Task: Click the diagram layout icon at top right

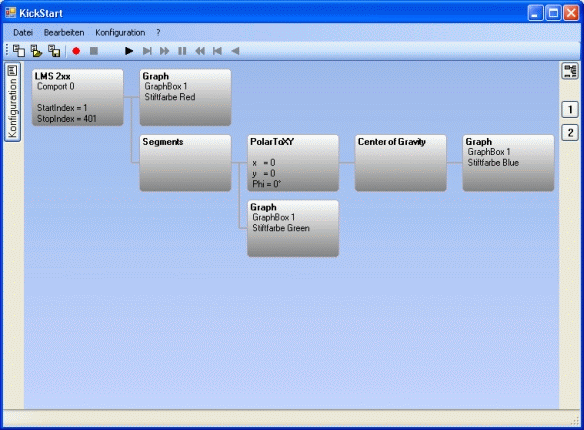Action: (x=570, y=71)
